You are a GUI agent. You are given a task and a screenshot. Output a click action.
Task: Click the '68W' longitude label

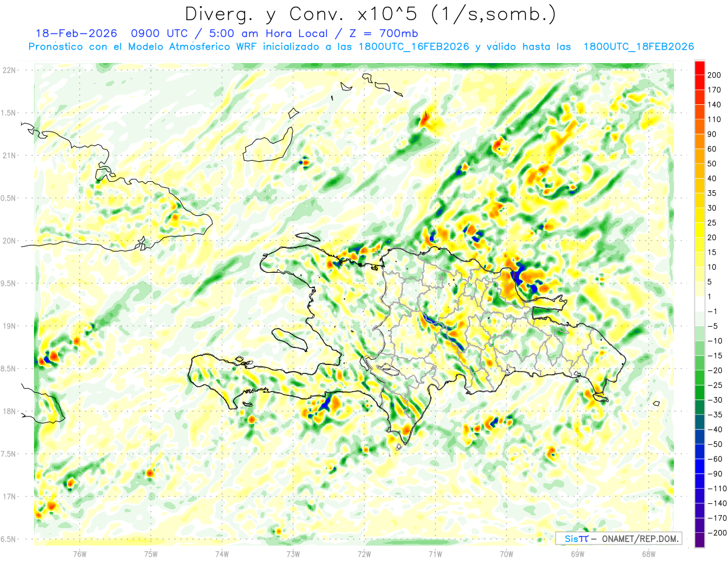[649, 554]
